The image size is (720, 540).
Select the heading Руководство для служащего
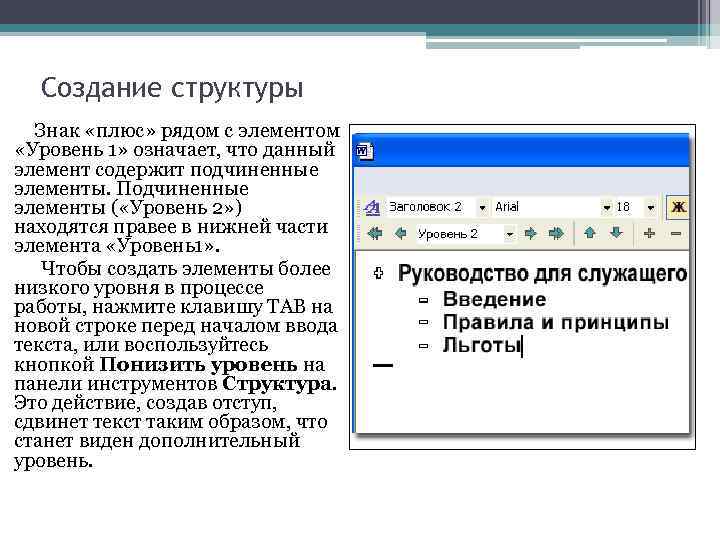click(x=542, y=274)
